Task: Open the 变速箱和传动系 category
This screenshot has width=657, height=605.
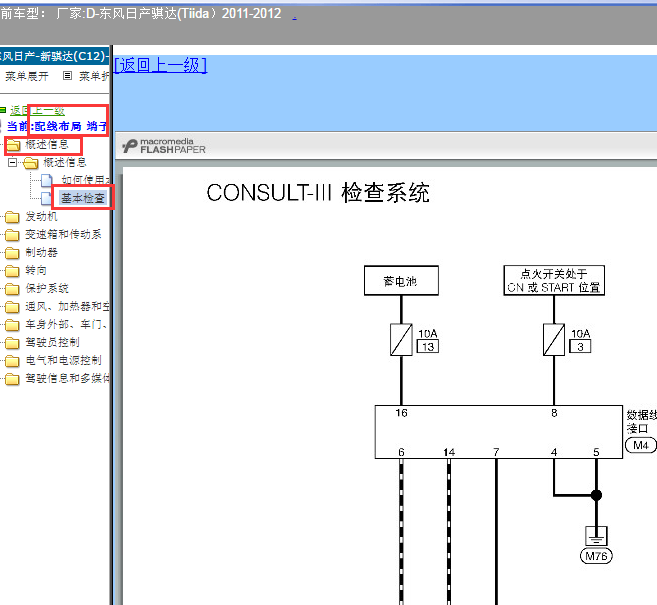Action: point(63,235)
